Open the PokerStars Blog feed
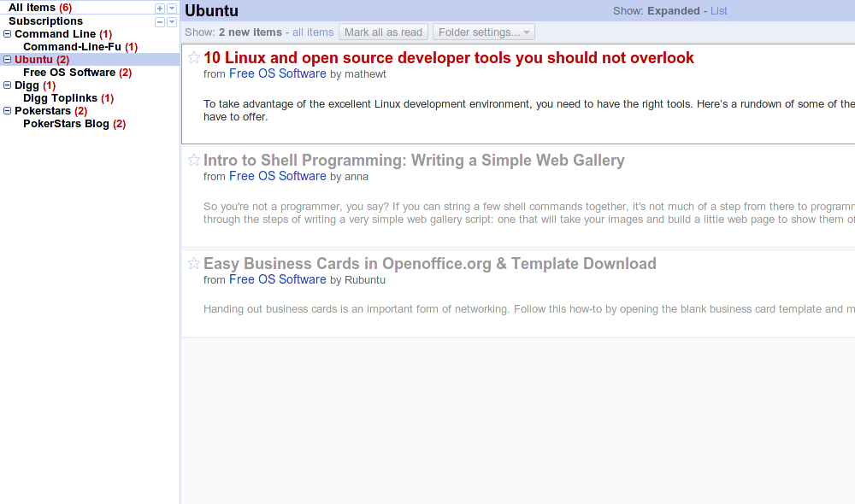This screenshot has height=504, width=855. 74,124
